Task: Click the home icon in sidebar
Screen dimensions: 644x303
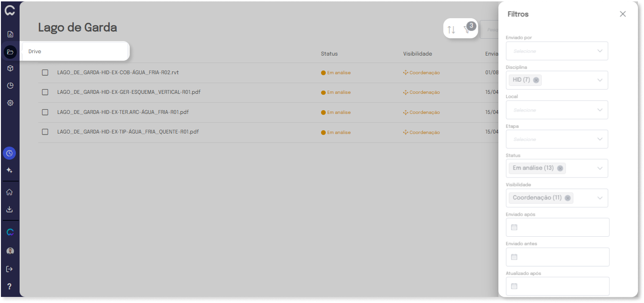Action: 9,192
